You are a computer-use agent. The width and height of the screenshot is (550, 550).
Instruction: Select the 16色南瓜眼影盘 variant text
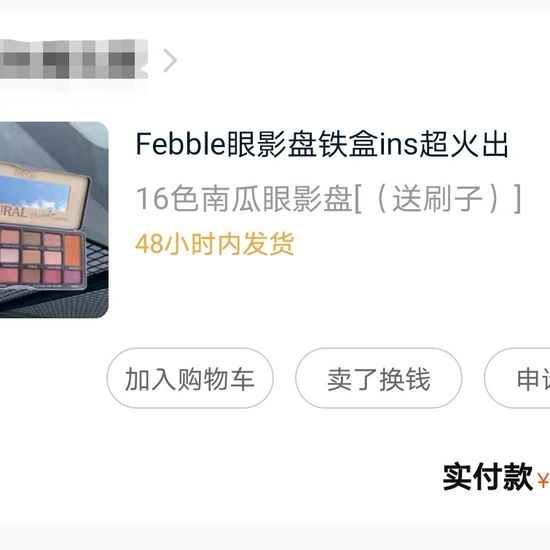click(x=244, y=199)
